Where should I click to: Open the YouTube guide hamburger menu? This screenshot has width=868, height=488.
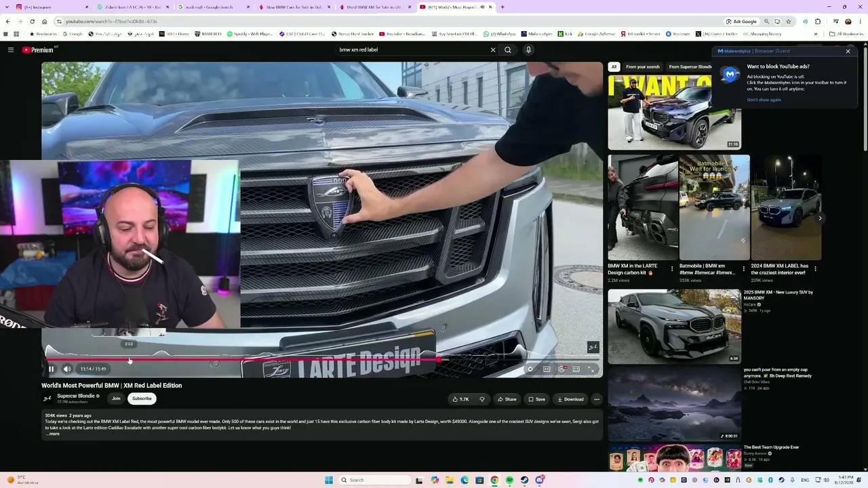click(x=11, y=49)
